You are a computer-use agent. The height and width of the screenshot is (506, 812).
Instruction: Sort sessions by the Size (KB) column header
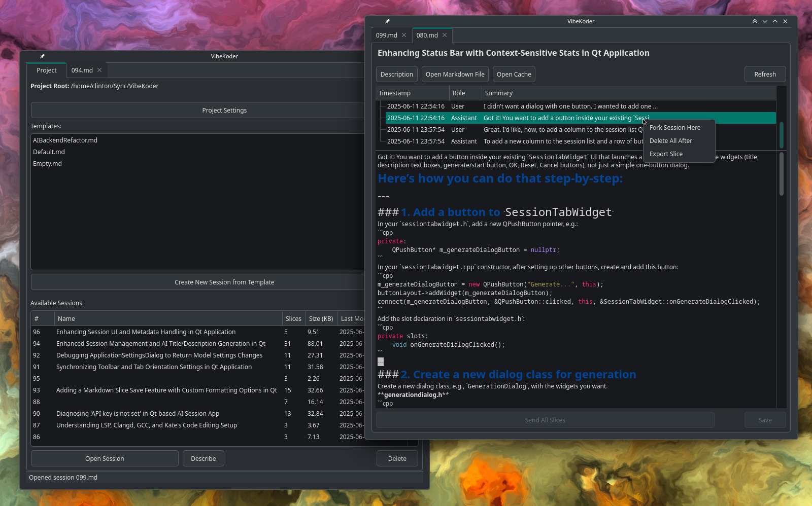(x=321, y=318)
